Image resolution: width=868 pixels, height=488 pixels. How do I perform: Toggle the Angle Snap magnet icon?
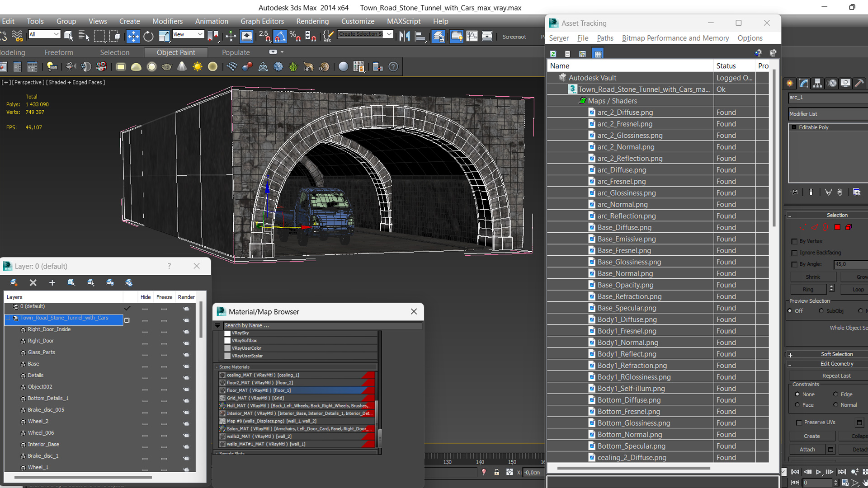pos(280,36)
